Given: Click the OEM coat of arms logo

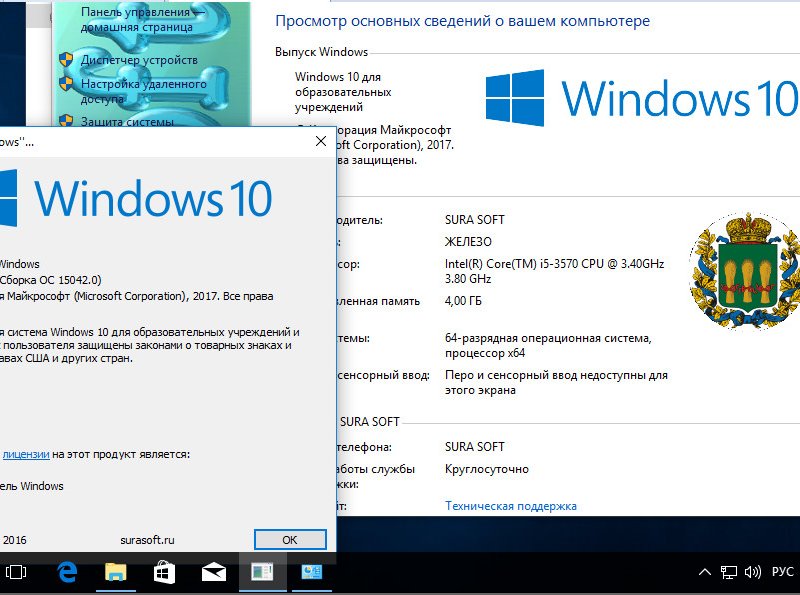Looking at the screenshot, I should coord(745,271).
